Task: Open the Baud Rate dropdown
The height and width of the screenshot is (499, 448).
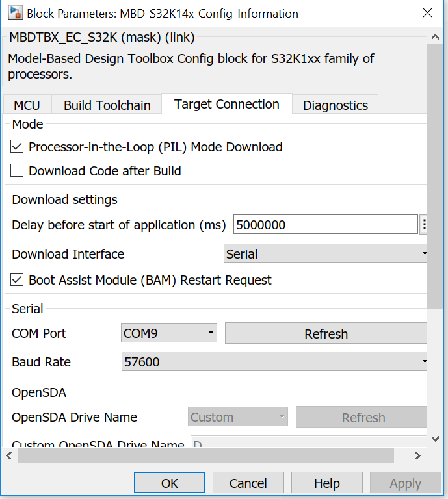Action: [x=274, y=362]
